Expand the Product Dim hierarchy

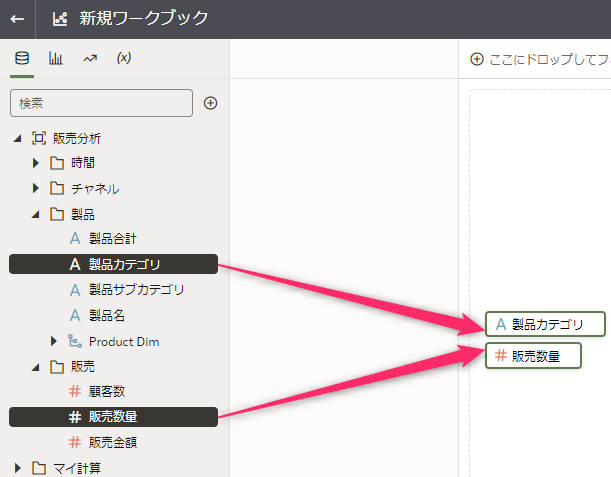pyautogui.click(x=54, y=341)
